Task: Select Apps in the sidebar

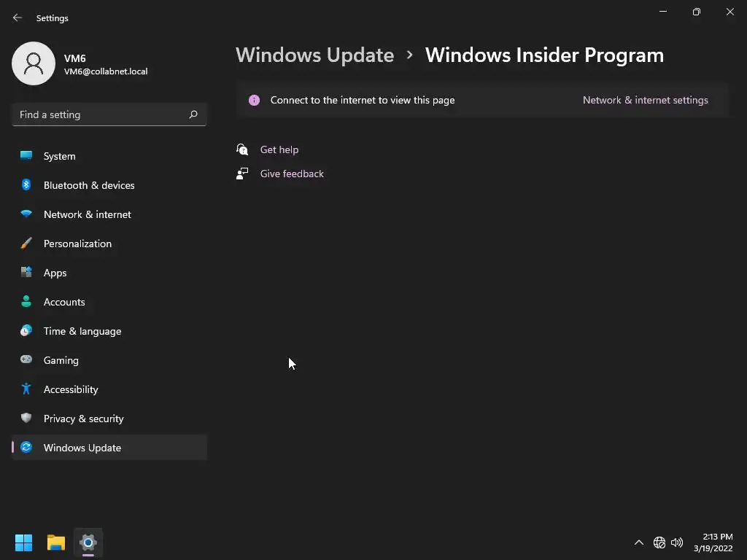Action: [109, 273]
